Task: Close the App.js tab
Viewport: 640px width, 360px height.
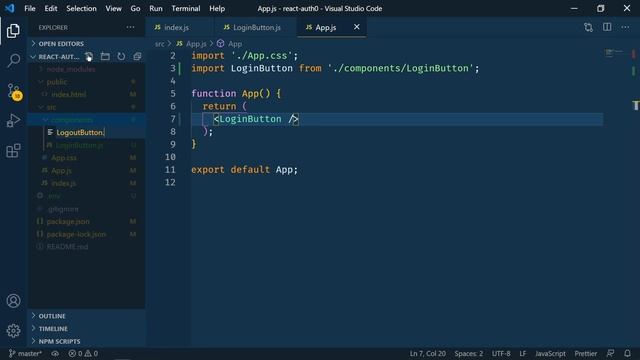Action: [x=356, y=27]
